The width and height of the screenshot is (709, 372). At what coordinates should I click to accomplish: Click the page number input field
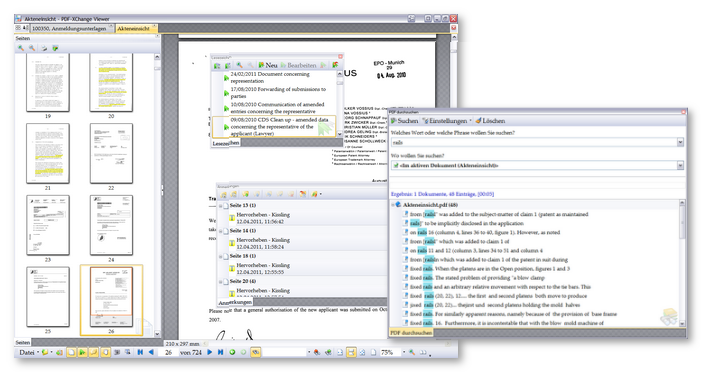(168, 352)
